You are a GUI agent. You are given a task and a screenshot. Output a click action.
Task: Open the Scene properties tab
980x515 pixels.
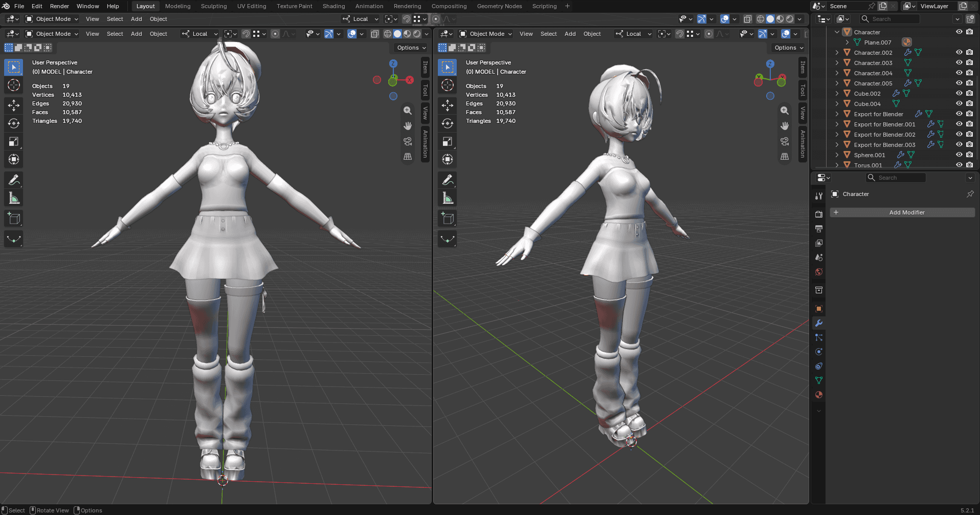coord(819,257)
